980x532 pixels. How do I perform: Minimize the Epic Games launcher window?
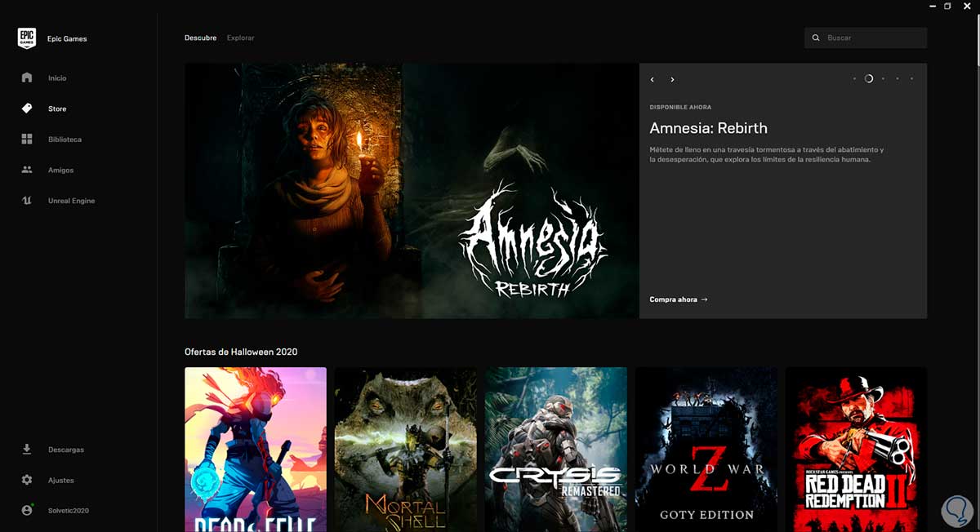(932, 6)
